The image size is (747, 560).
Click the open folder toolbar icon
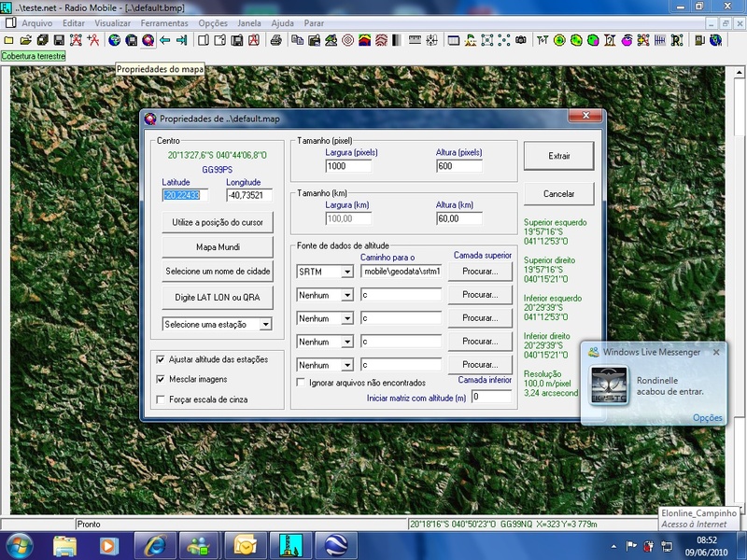[26, 40]
